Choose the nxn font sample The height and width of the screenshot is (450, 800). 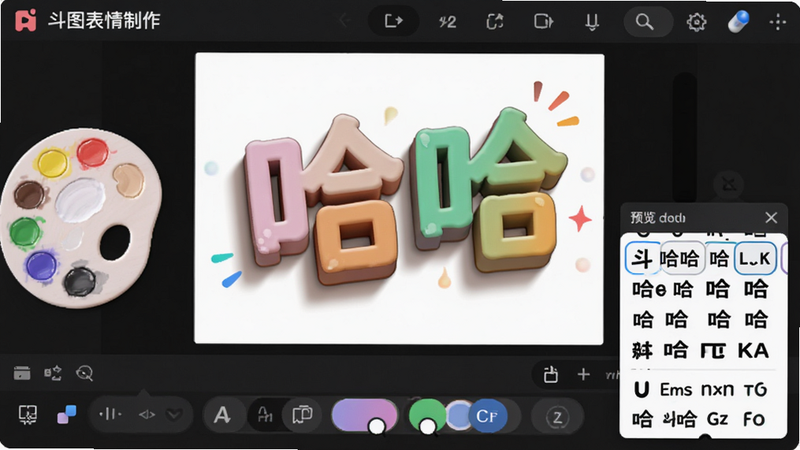coord(717,390)
